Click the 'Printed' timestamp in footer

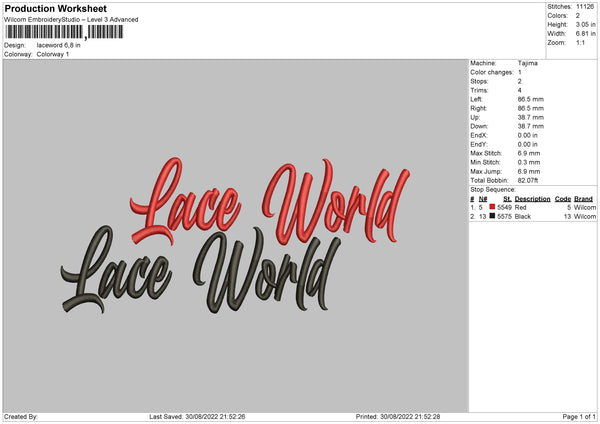point(398,417)
